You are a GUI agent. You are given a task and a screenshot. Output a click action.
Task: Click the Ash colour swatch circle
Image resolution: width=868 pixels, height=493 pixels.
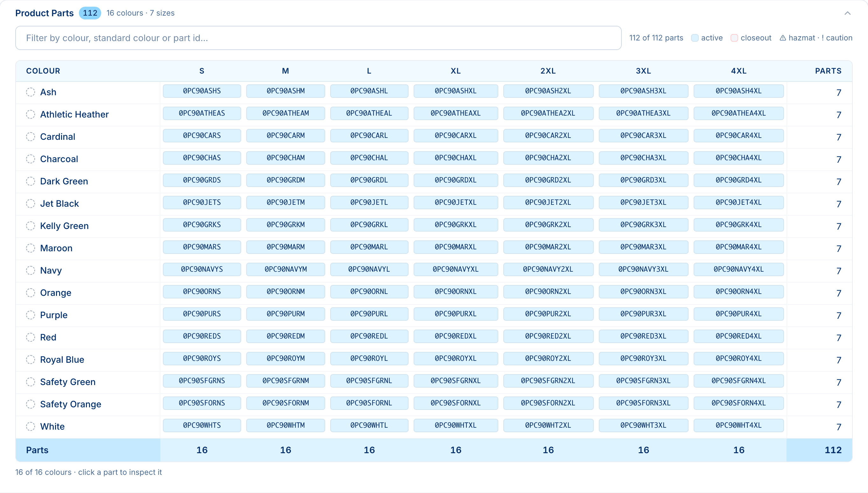(x=31, y=92)
